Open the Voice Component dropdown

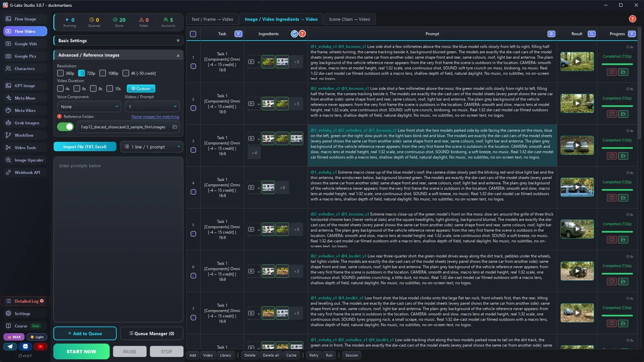click(89, 107)
